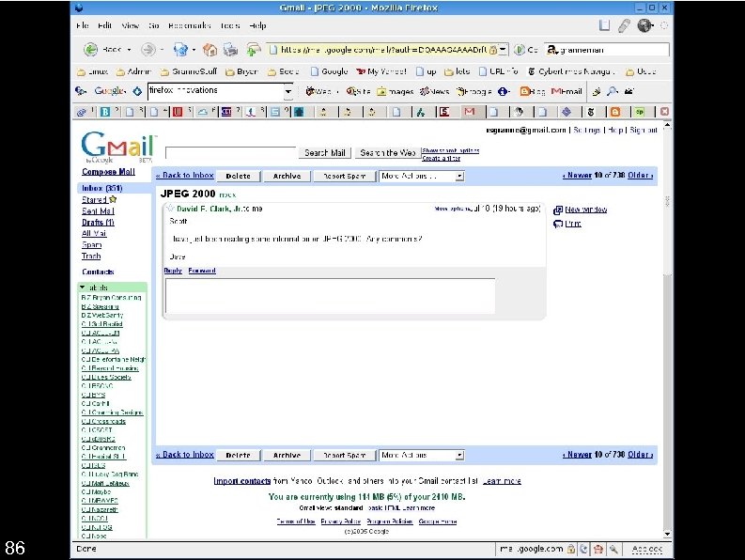This screenshot has width=745, height=560.
Task: Open the Tools menu
Action: coord(230,25)
